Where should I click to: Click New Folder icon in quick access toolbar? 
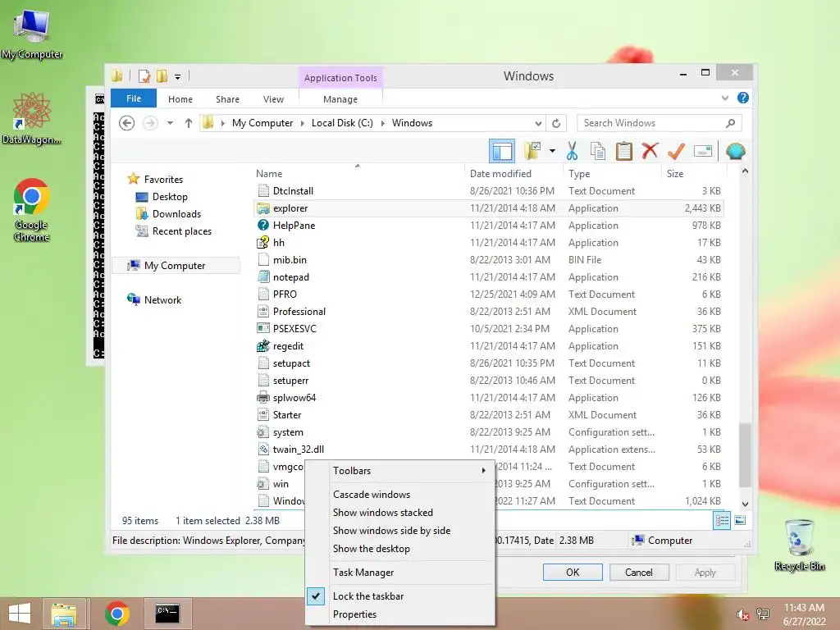click(x=162, y=76)
